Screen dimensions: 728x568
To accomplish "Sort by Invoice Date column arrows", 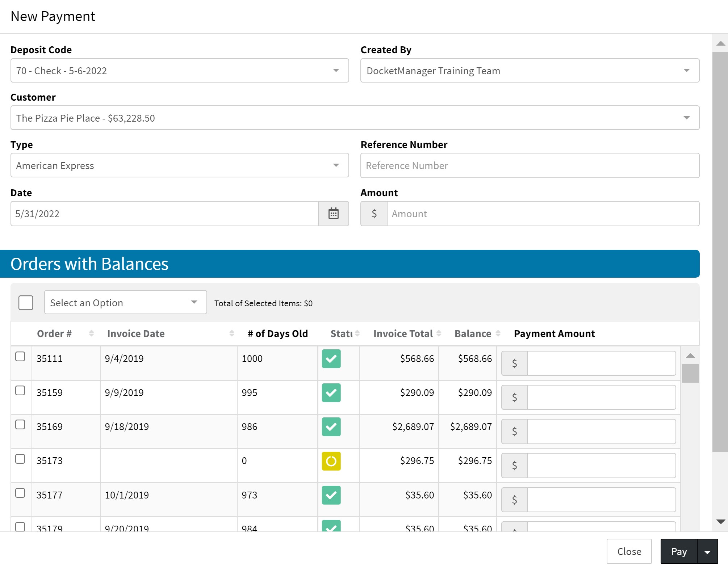I will pyautogui.click(x=232, y=333).
